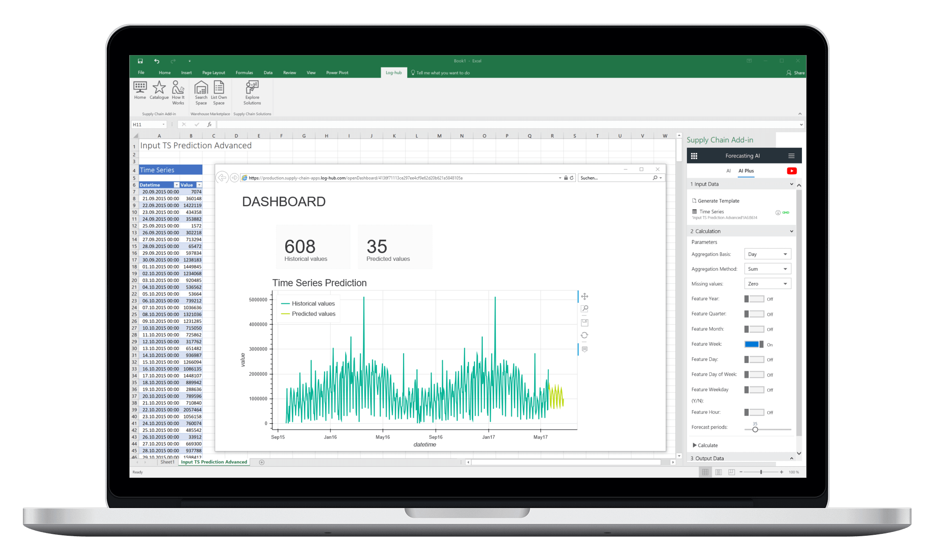Switch to the AI tab in the add-in

[728, 171]
